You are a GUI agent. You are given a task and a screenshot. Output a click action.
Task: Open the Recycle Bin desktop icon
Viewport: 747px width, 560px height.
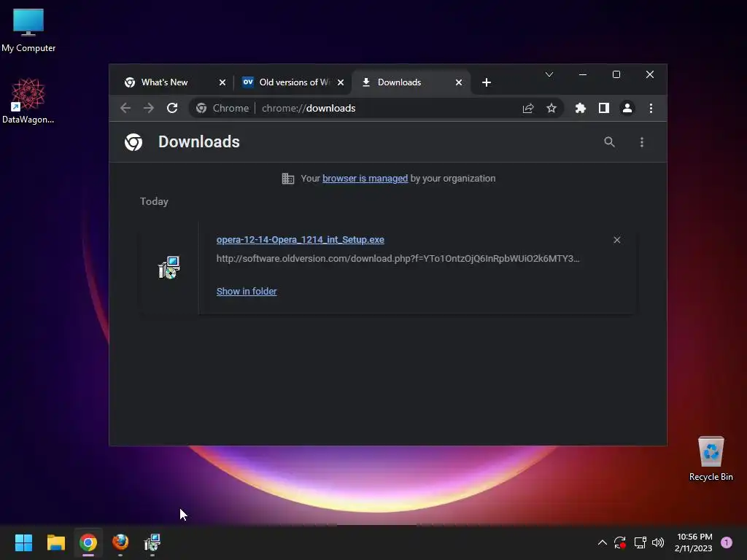(x=711, y=459)
